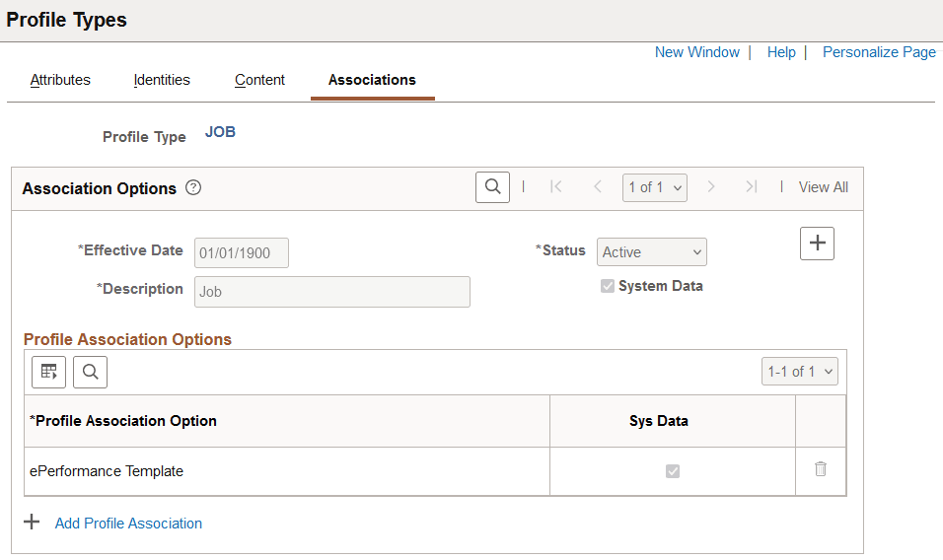This screenshot has height=560, width=943.
Task: Toggle the System Data checkbox
Action: click(607, 286)
